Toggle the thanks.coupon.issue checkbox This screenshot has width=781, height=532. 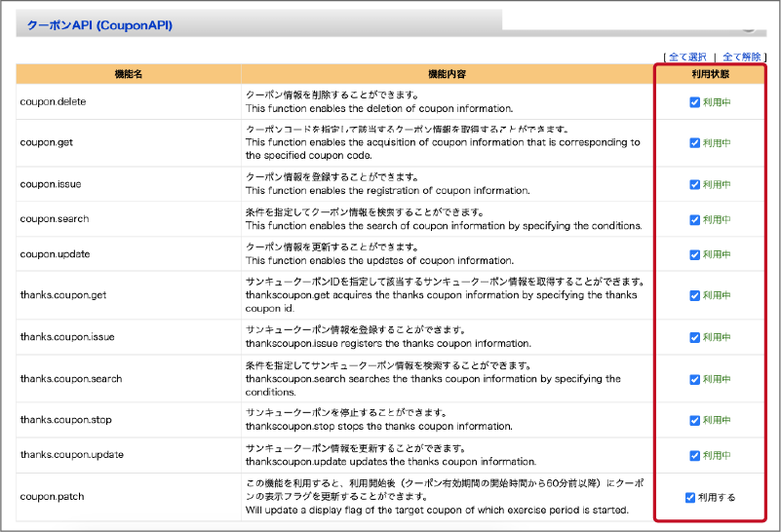point(695,337)
